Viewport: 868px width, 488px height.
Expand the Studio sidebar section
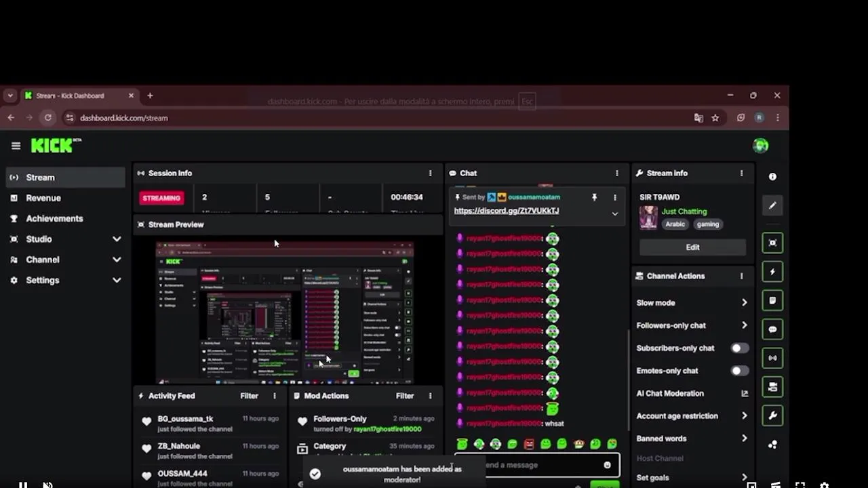(x=117, y=239)
